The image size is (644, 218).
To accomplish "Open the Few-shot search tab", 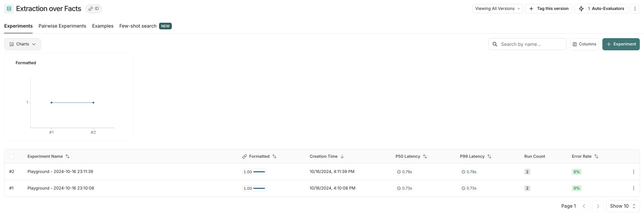I will pos(138,26).
